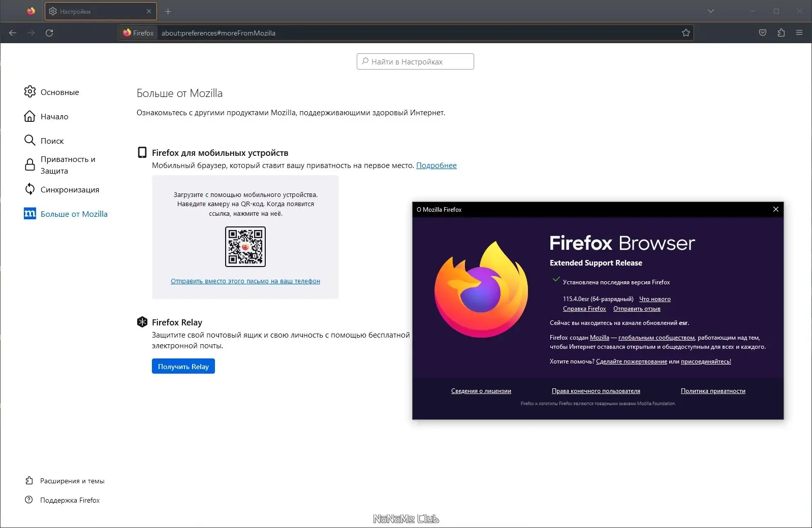Open Что нового link in about dialog

[655, 299]
